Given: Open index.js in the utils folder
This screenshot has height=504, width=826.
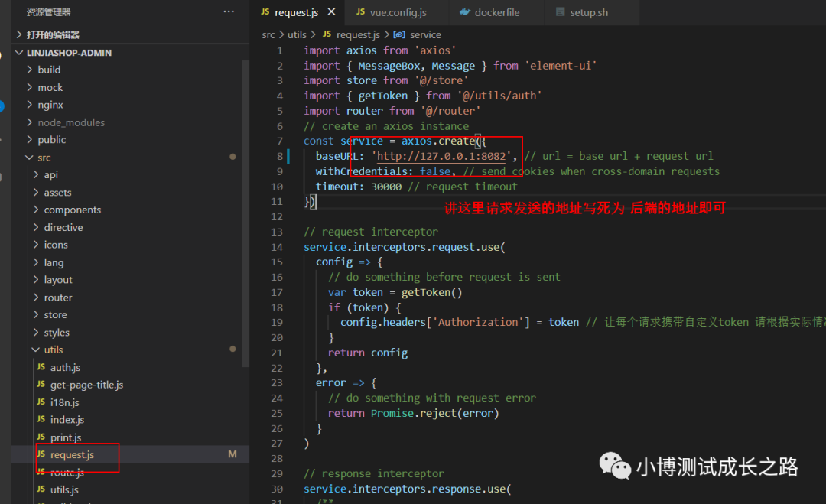Looking at the screenshot, I should tap(67, 420).
